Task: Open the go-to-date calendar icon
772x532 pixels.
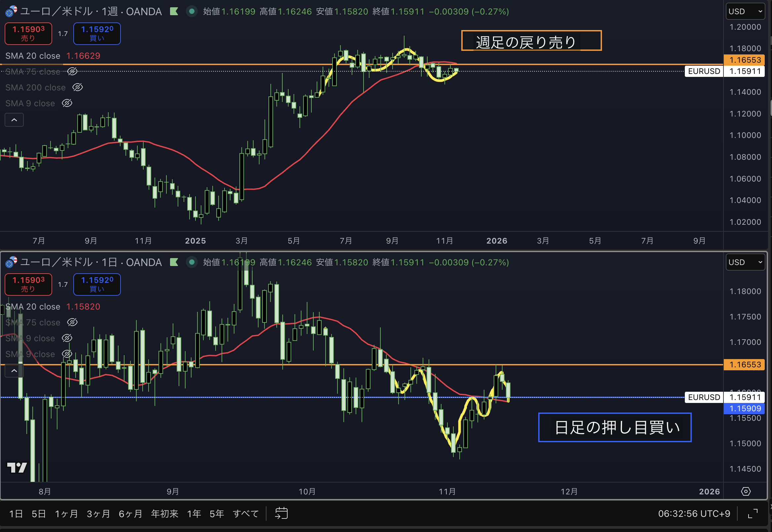Action: click(281, 513)
